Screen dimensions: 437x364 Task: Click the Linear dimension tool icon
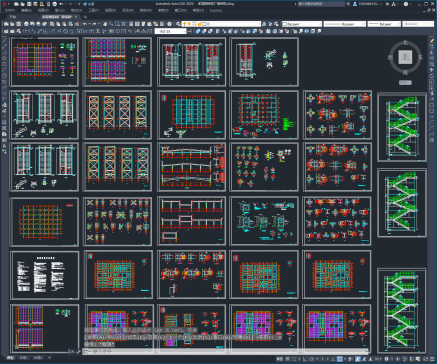coord(27,31)
